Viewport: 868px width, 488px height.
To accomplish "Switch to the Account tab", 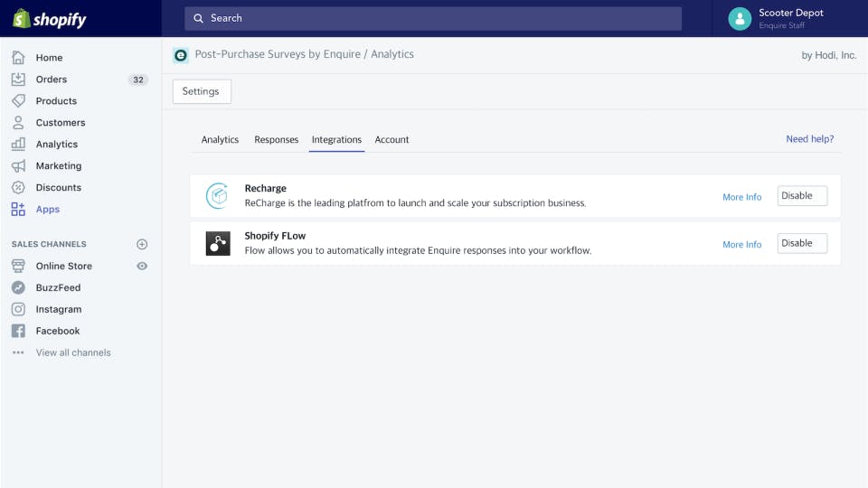I will pyautogui.click(x=392, y=140).
